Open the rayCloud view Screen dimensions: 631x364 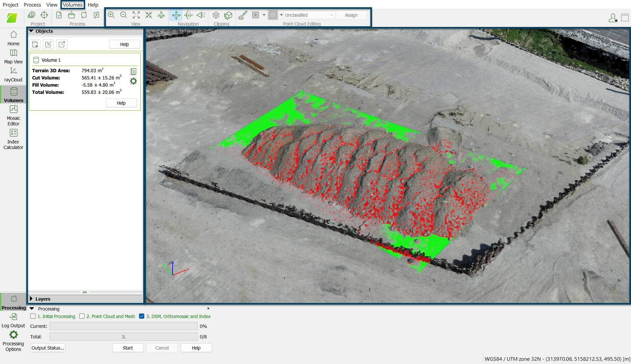(13, 74)
